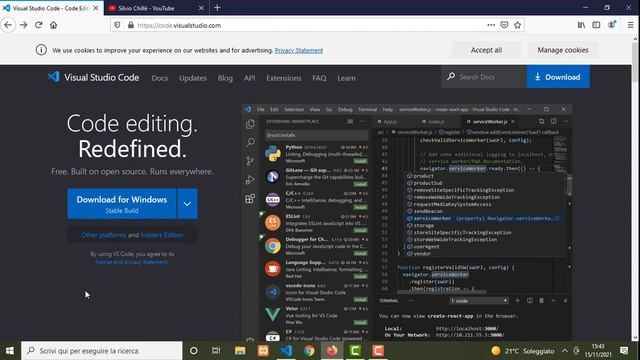Image resolution: width=640 pixels, height=360 pixels.
Task: Click the Visual Studio Code logo
Action: (93, 77)
